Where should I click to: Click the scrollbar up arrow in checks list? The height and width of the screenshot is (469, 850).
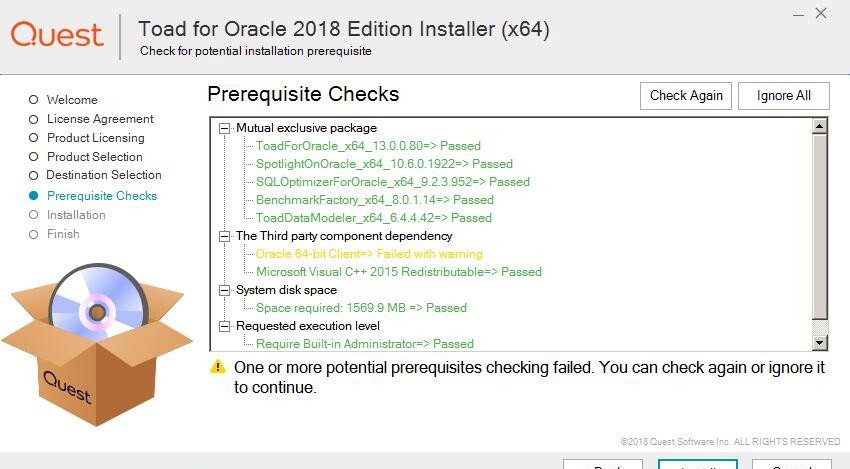coord(819,126)
